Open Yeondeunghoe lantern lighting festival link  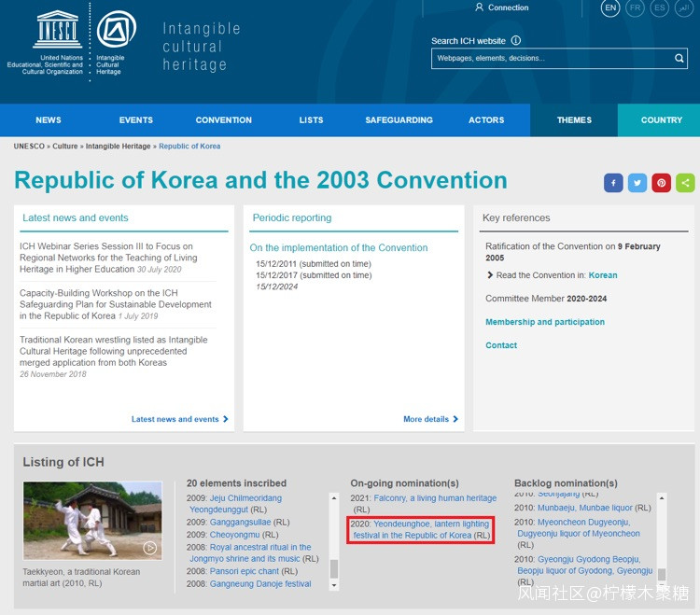(x=420, y=530)
